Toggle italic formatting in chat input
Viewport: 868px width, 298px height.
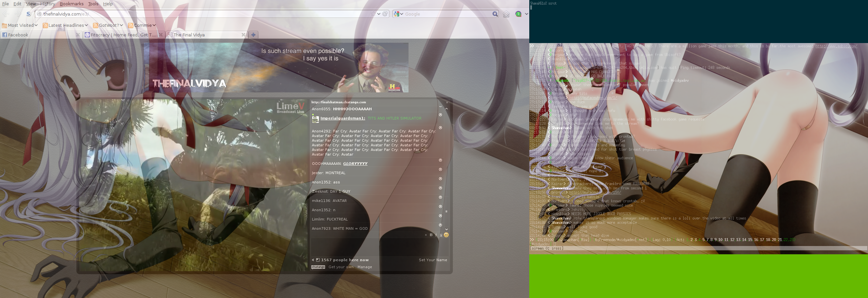436,235
